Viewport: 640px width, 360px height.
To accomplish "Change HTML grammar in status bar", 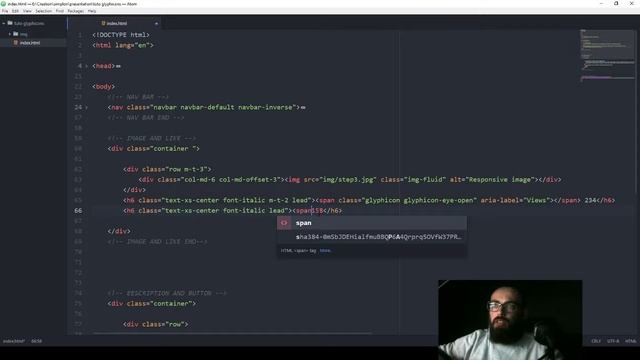I will click(x=630, y=341).
